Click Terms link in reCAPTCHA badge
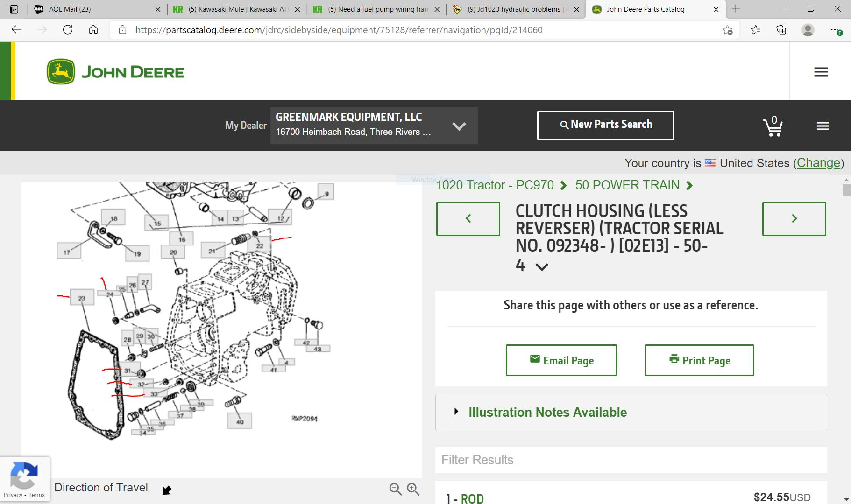Screen dimensions: 851x504 [36, 495]
